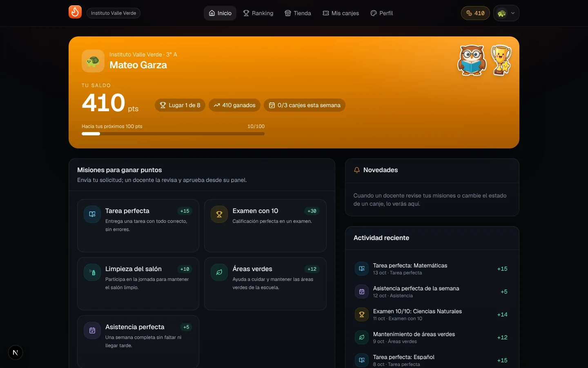This screenshot has height=368, width=588.
Task: Click the calendar icon on Asistencia activity row
Action: coord(361,292)
